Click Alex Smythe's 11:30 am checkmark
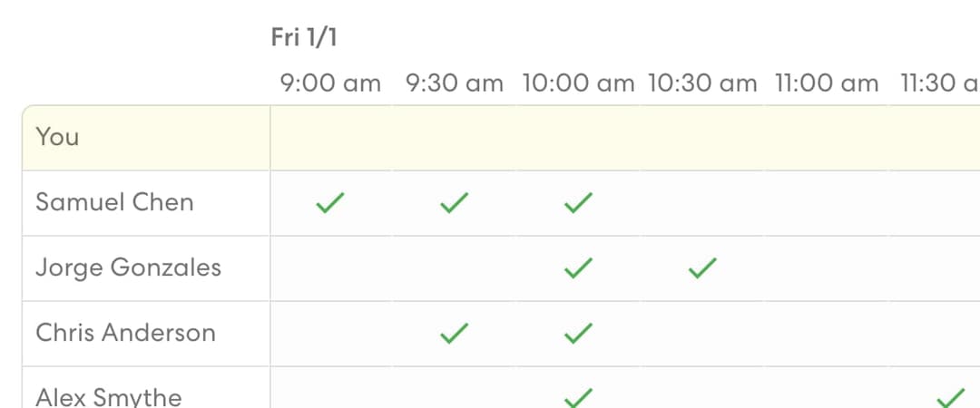This screenshot has width=980, height=408. coord(951,397)
